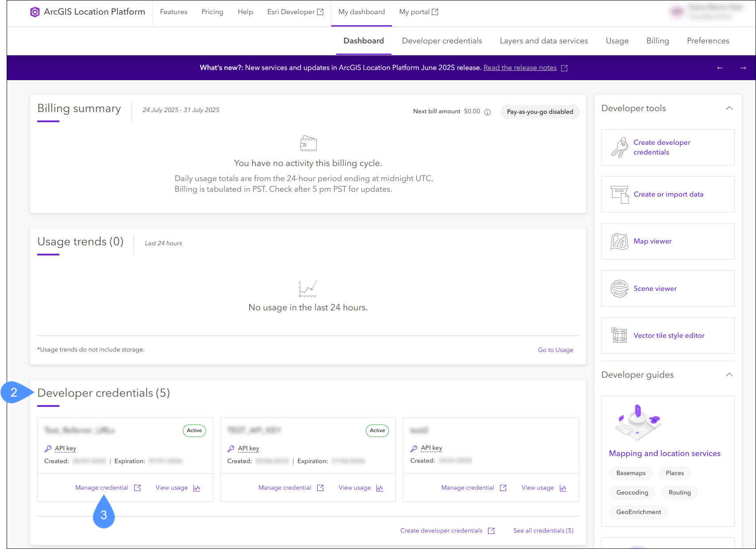Viewport: 756px width, 549px height.
Task: Open See all credentials (5)
Action: 543,531
